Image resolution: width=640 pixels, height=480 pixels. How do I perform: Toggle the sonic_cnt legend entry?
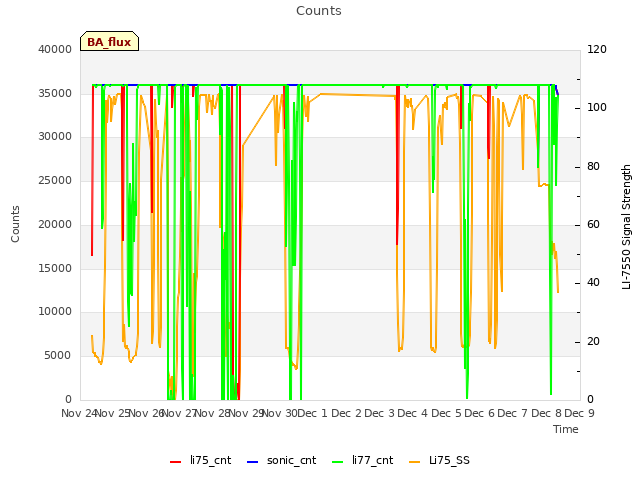pos(282,460)
